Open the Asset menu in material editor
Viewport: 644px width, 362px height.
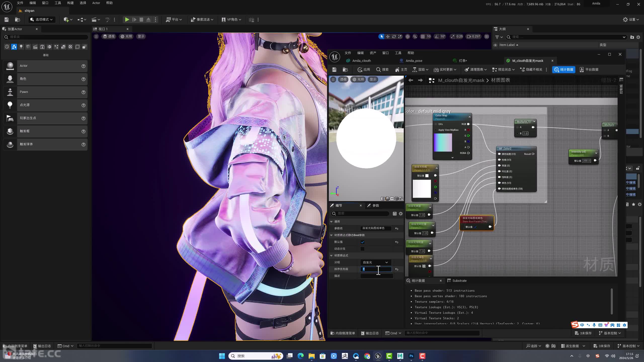(373, 53)
